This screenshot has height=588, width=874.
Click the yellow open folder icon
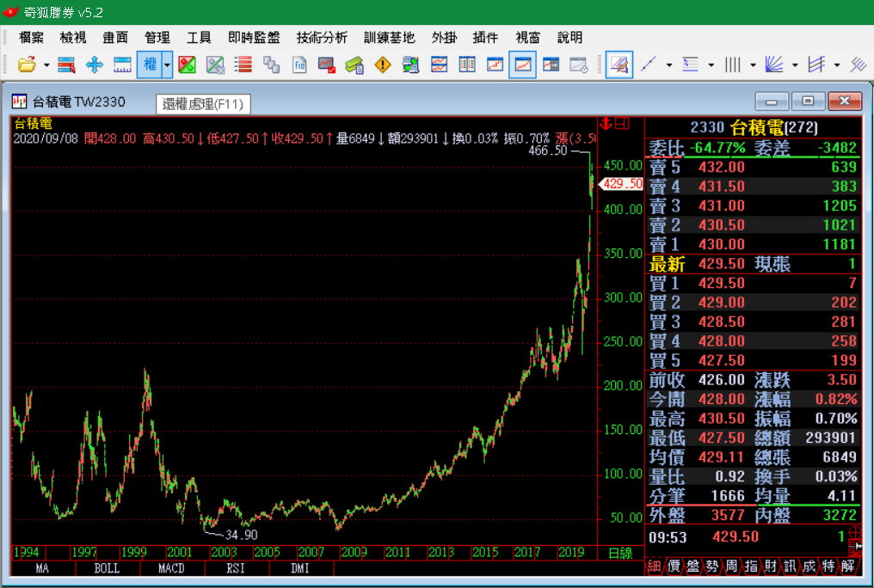pyautogui.click(x=26, y=64)
